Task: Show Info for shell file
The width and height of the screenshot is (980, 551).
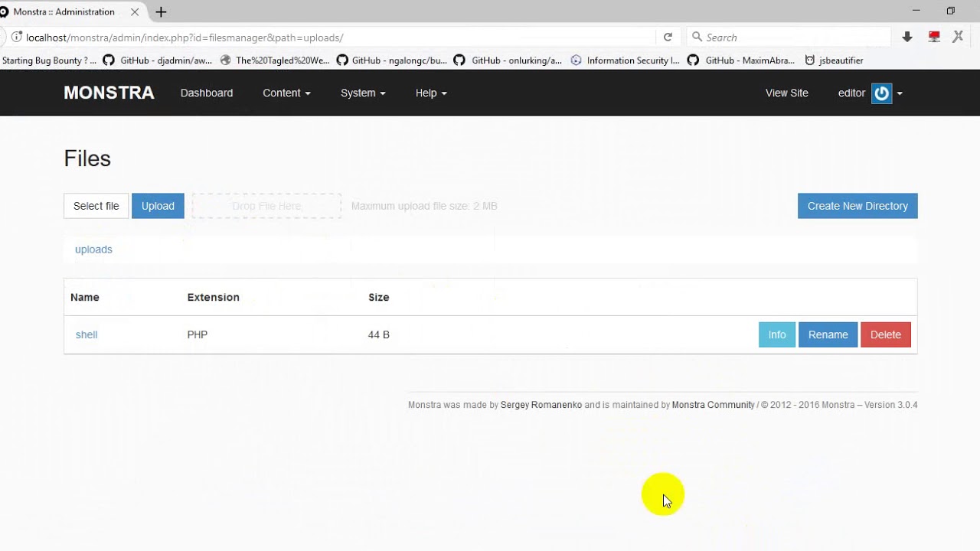Action: coord(777,334)
